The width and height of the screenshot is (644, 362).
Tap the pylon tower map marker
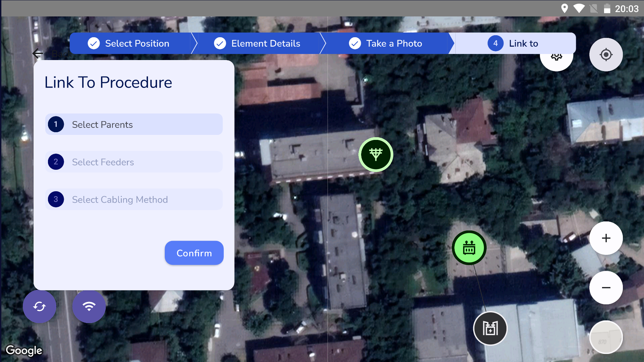click(x=376, y=155)
